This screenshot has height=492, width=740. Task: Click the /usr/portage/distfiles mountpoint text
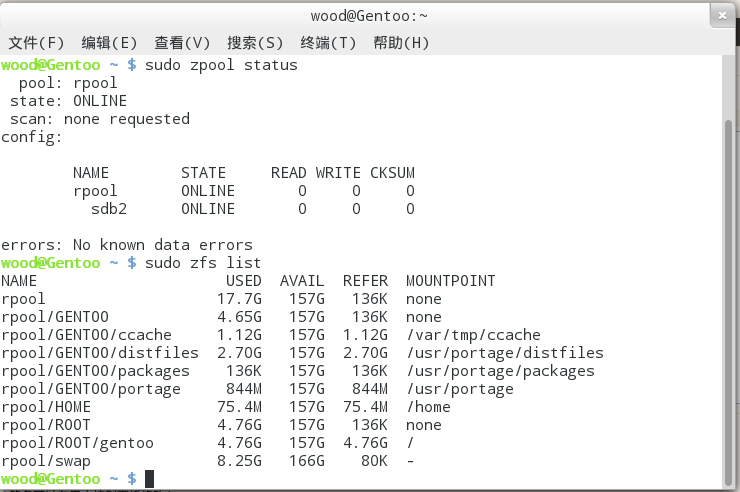point(505,353)
